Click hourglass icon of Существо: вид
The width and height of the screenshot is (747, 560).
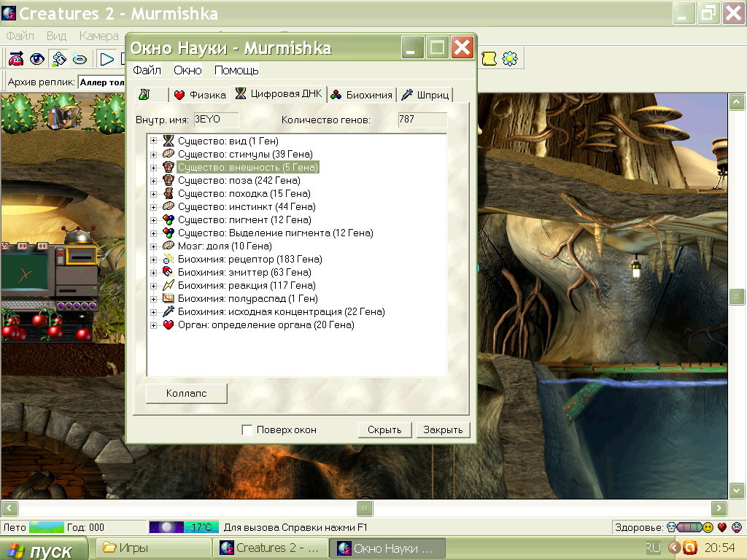pyautogui.click(x=169, y=141)
